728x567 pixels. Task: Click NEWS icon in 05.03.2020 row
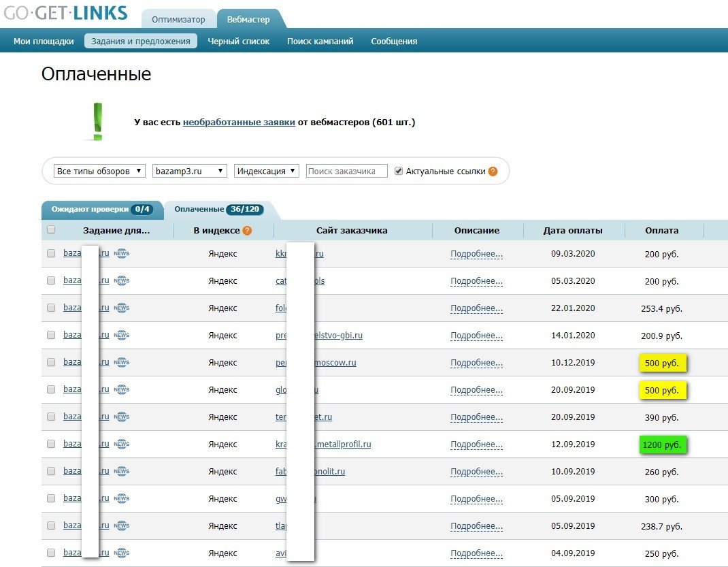pyautogui.click(x=122, y=280)
